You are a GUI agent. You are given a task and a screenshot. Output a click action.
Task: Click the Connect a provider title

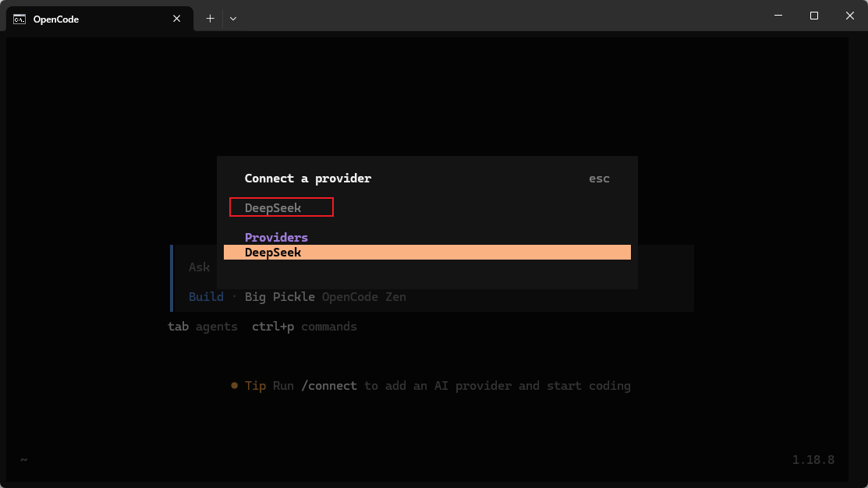[x=308, y=179]
